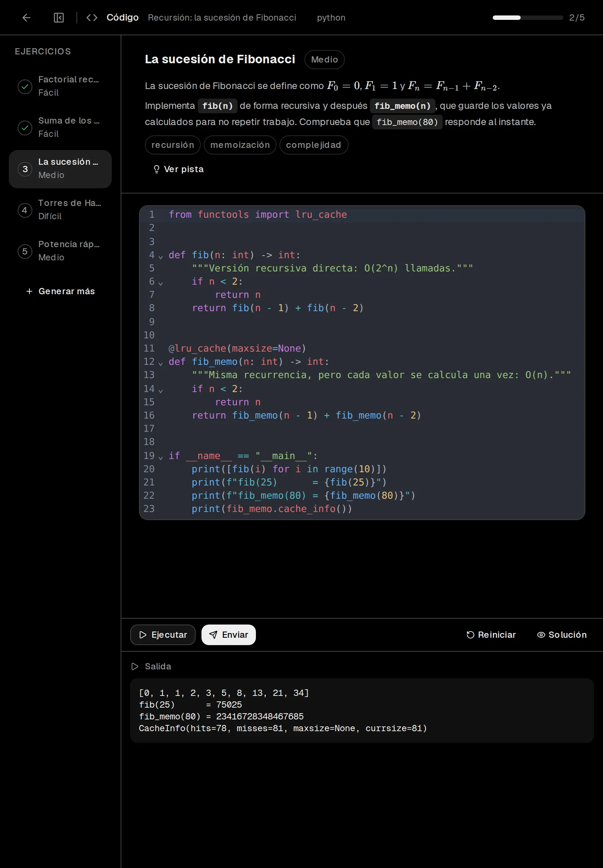Viewport: 603px width, 868px height.
Task: Click the plus icon for Generar más
Action: point(29,291)
